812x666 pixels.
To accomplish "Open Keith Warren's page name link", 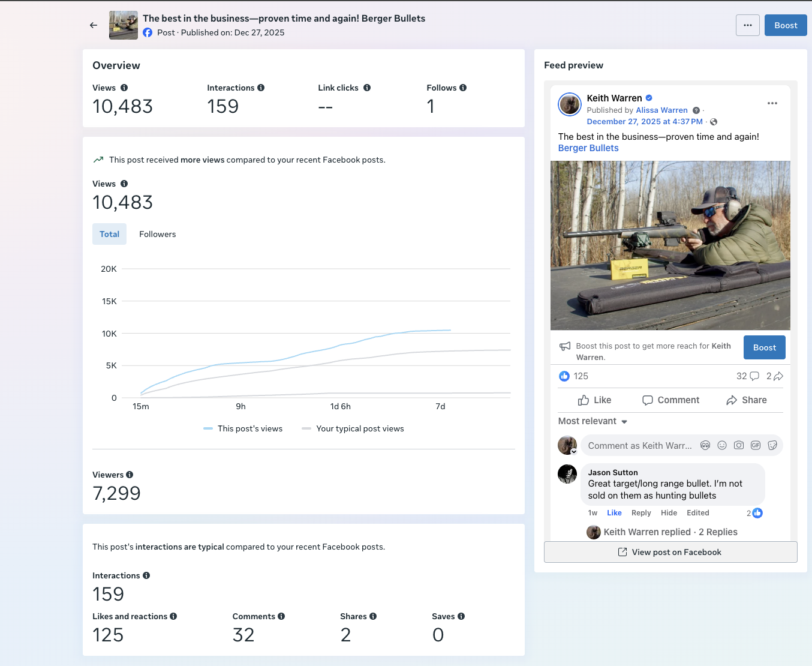I will click(614, 98).
